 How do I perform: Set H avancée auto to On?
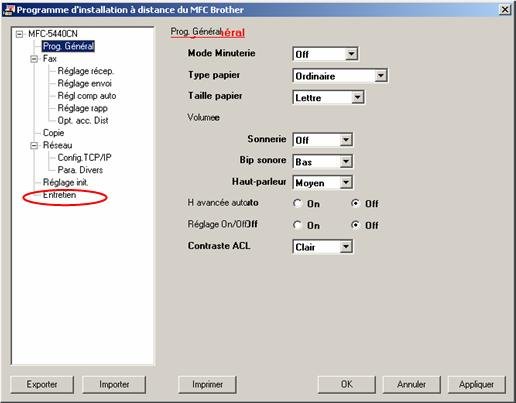pyautogui.click(x=297, y=203)
